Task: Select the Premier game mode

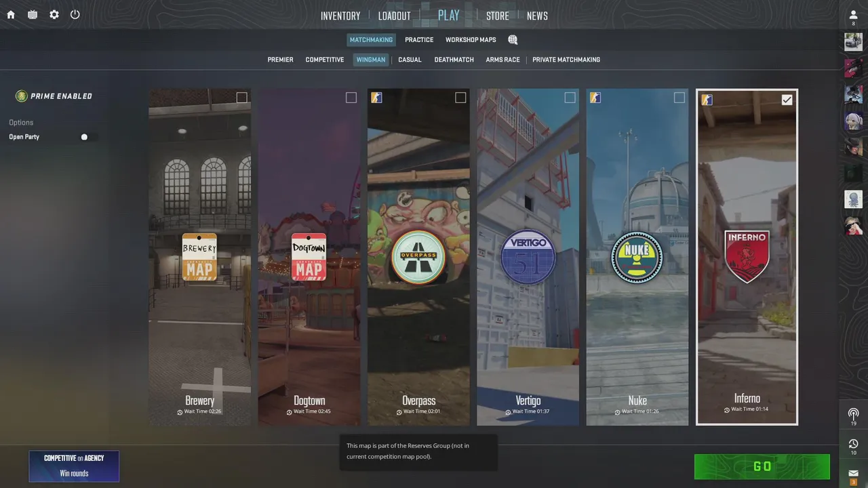Action: pyautogui.click(x=280, y=60)
